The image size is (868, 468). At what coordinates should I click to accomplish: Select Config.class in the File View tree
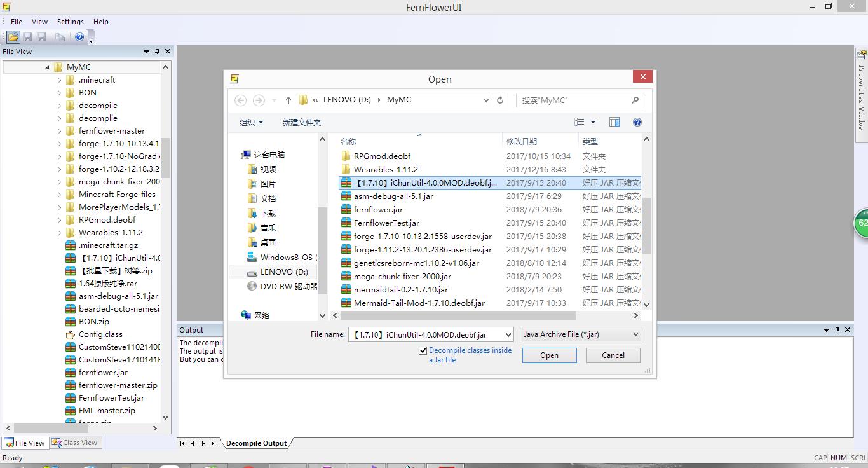coord(100,334)
